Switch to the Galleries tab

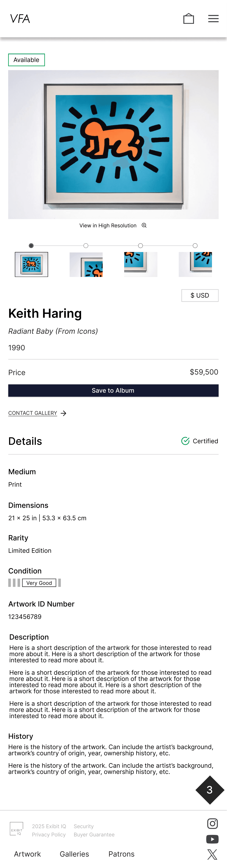[x=74, y=854]
